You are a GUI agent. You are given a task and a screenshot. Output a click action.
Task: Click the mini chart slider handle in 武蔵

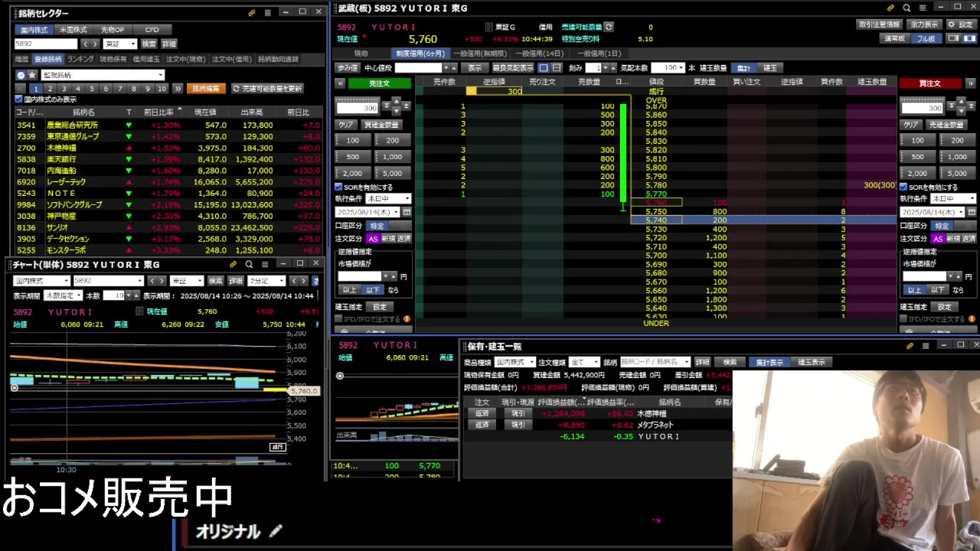click(x=340, y=376)
